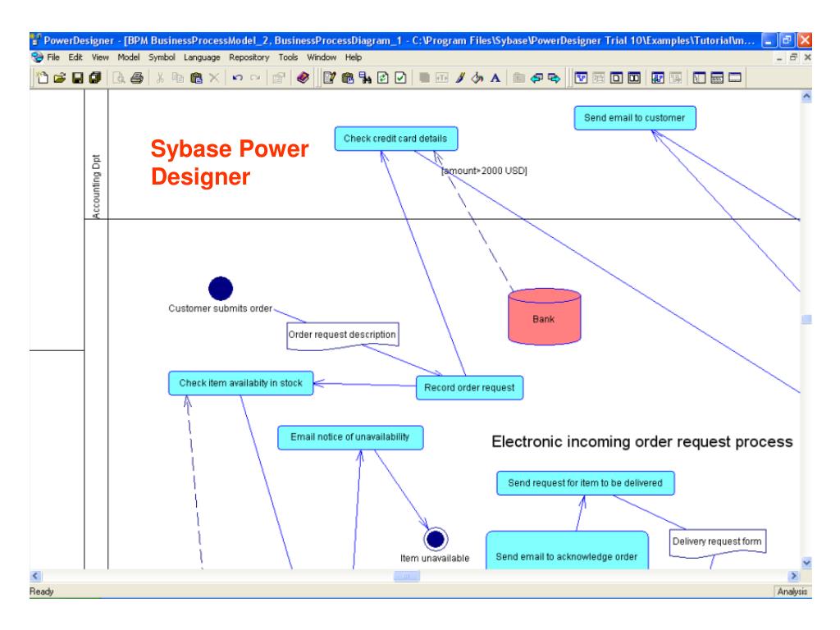The image size is (840, 630).
Task: Paste using the clipboard toolbar icon
Action: 196,78
